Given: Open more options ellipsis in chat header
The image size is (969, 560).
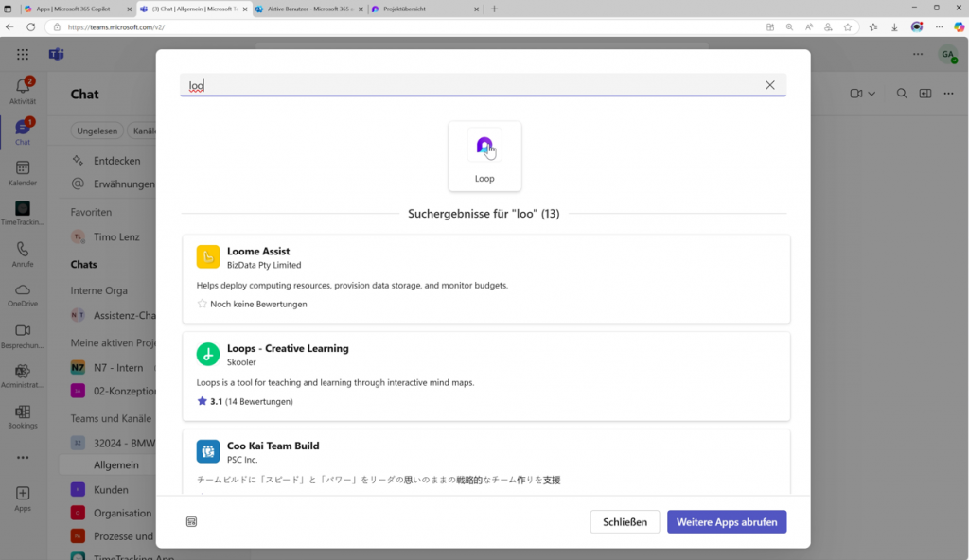Looking at the screenshot, I should (948, 94).
